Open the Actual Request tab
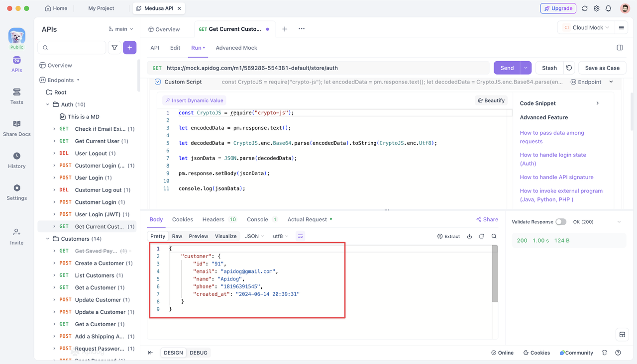Viewport: 637px width, 364px height. 310,219
